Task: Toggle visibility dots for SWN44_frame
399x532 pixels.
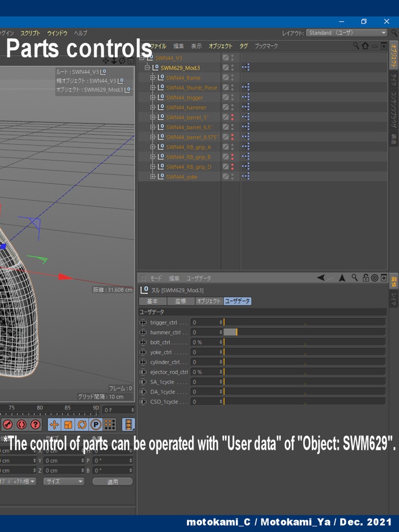Action: (x=232, y=77)
